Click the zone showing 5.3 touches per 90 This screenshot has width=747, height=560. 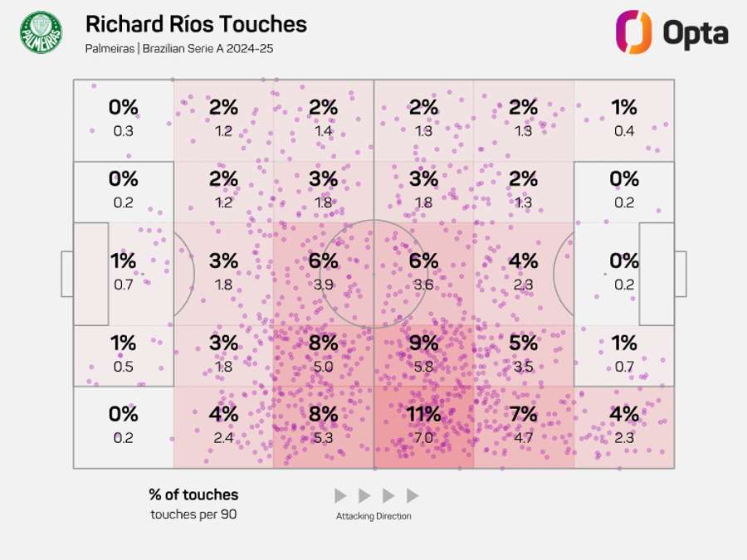(x=324, y=427)
